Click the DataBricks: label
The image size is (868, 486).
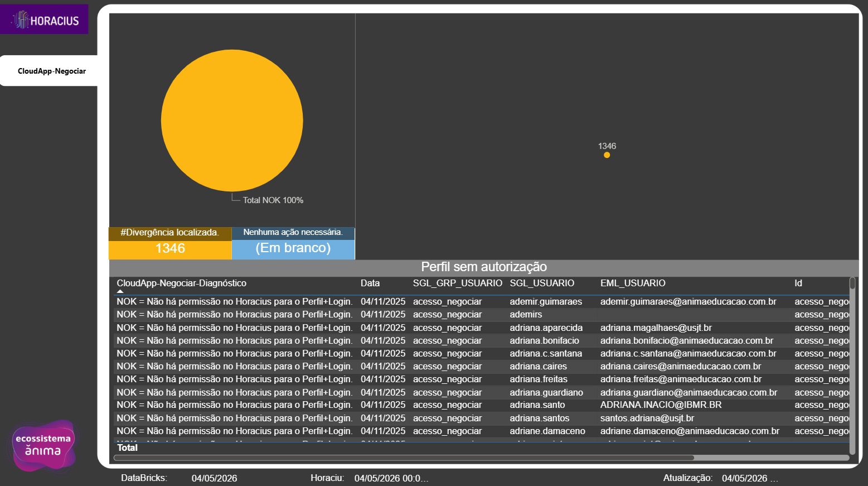(x=144, y=478)
